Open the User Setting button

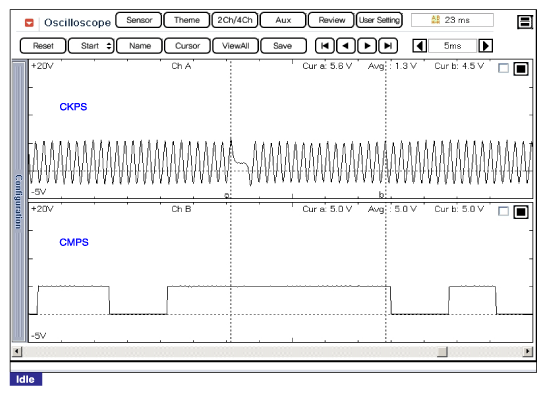click(x=379, y=20)
